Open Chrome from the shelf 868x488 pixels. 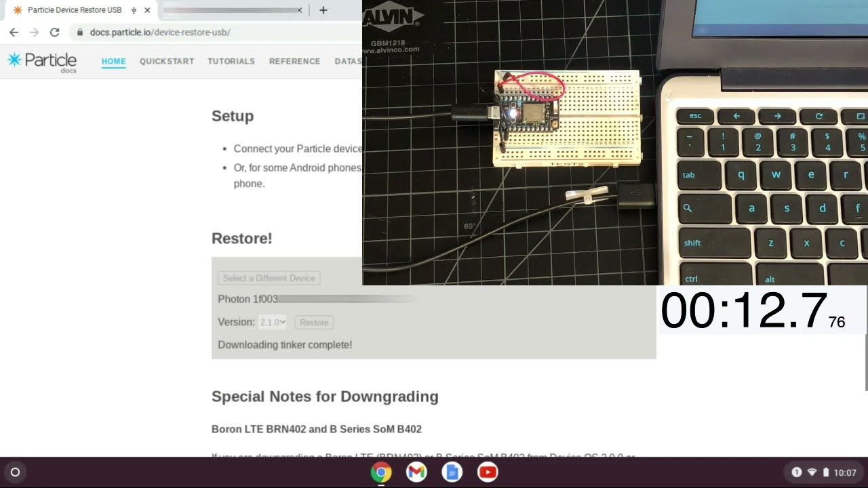381,472
